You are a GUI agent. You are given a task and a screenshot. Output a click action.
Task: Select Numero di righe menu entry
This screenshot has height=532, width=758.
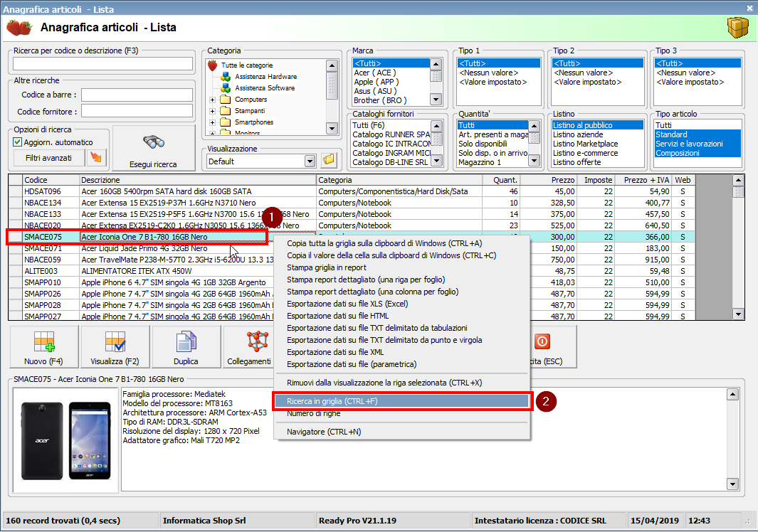[314, 413]
